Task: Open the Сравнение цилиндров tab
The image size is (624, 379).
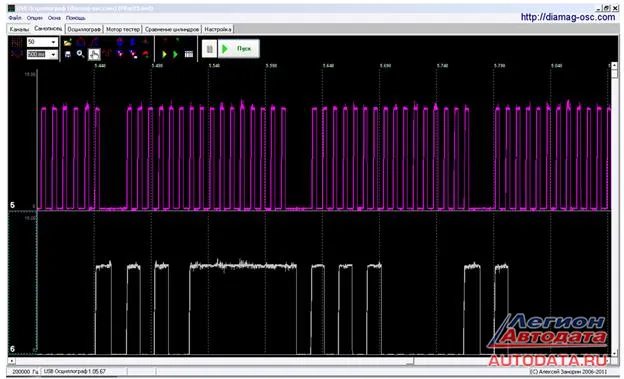Action: [x=172, y=29]
